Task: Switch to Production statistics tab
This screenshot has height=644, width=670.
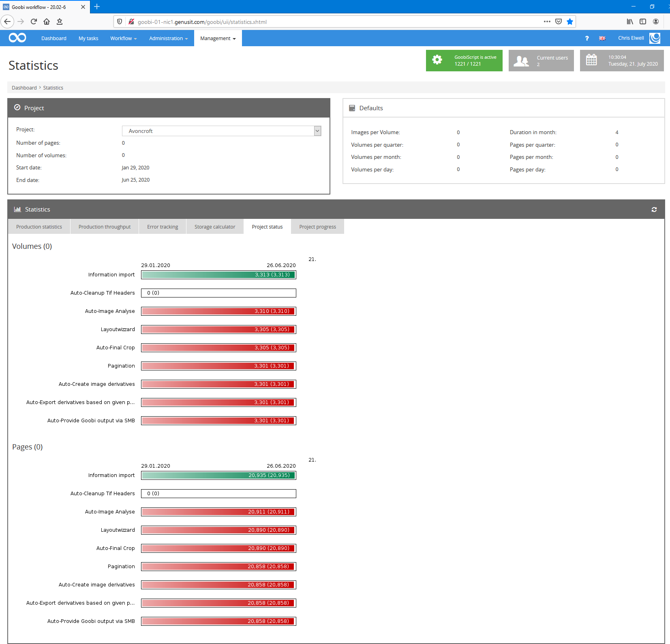Action: tap(39, 227)
